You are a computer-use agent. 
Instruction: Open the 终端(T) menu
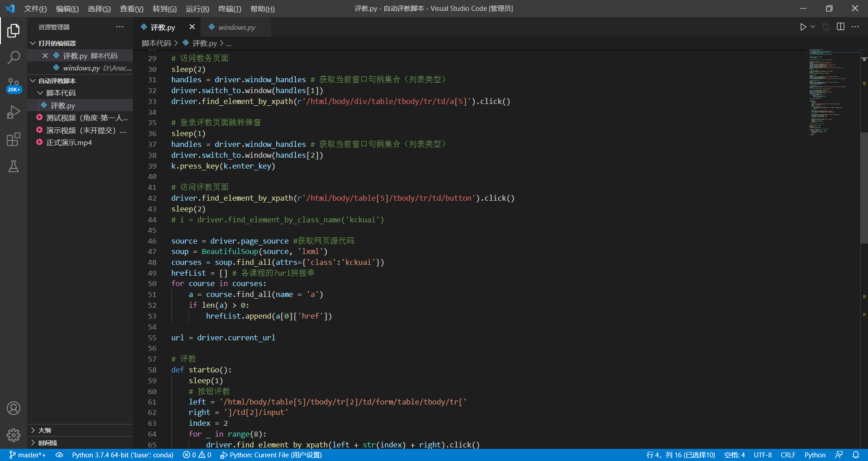[230, 9]
